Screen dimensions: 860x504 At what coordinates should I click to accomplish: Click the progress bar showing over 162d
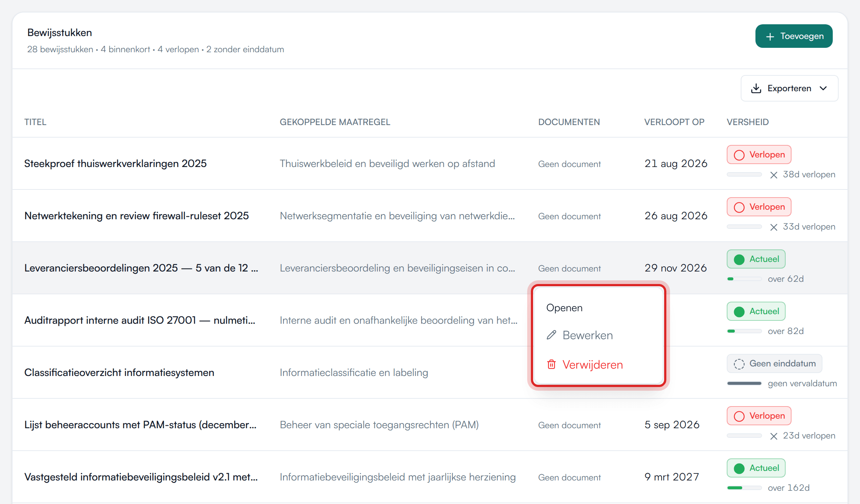click(x=744, y=488)
